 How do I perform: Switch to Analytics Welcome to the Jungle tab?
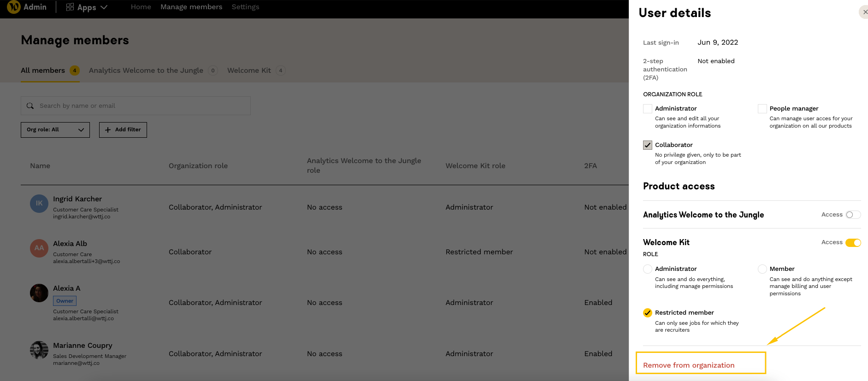[x=153, y=70]
